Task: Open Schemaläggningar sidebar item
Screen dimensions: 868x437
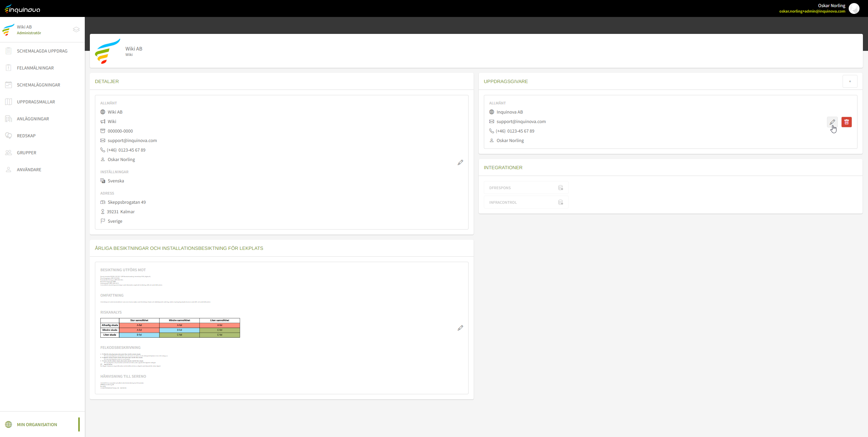Action: pos(38,85)
